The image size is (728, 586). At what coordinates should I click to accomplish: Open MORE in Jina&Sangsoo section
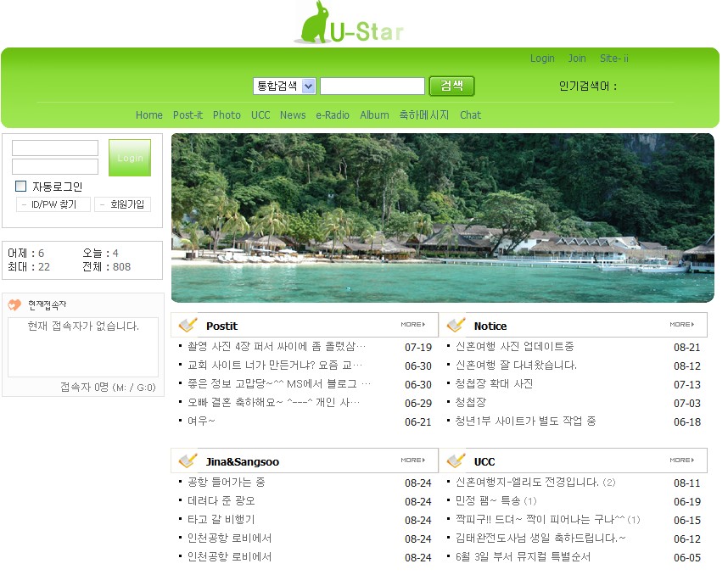coord(412,460)
